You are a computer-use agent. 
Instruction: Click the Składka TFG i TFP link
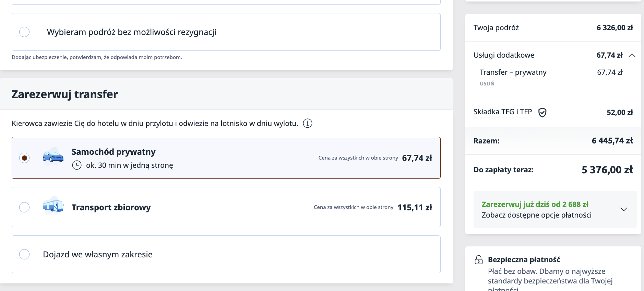tap(502, 112)
